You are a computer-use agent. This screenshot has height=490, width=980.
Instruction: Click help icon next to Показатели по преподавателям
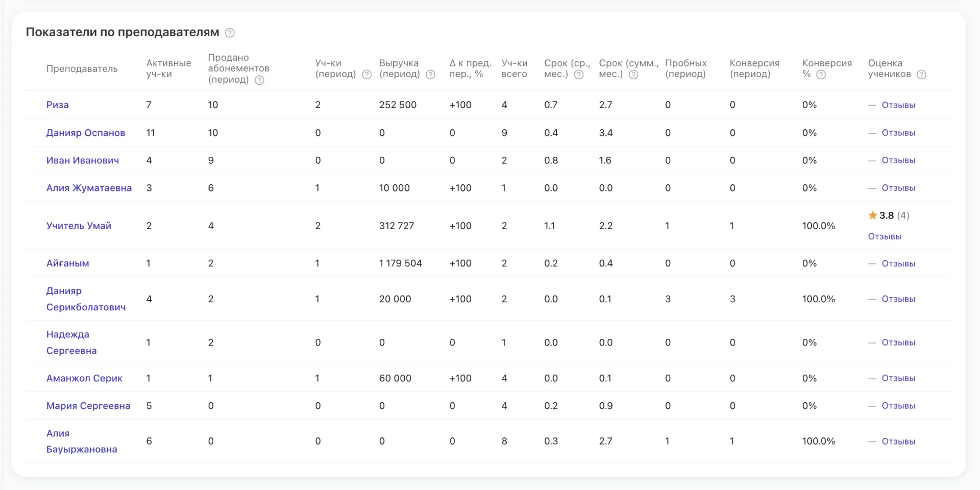click(x=230, y=33)
